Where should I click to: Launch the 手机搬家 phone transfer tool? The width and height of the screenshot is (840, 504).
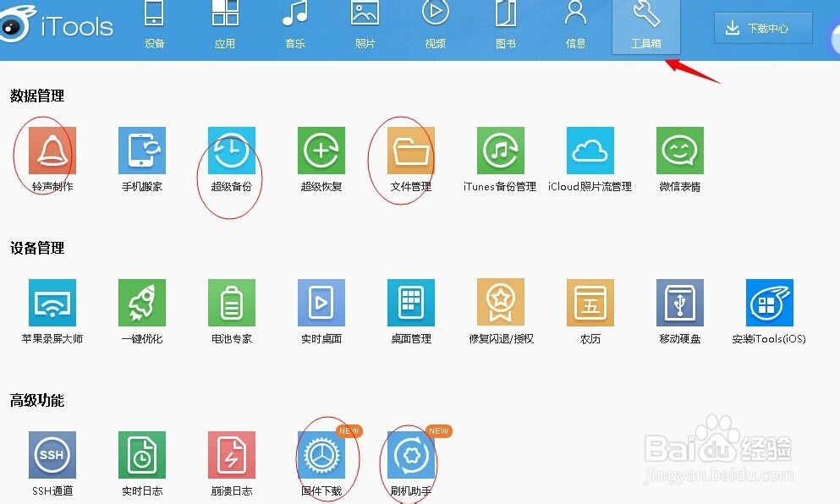(x=142, y=151)
